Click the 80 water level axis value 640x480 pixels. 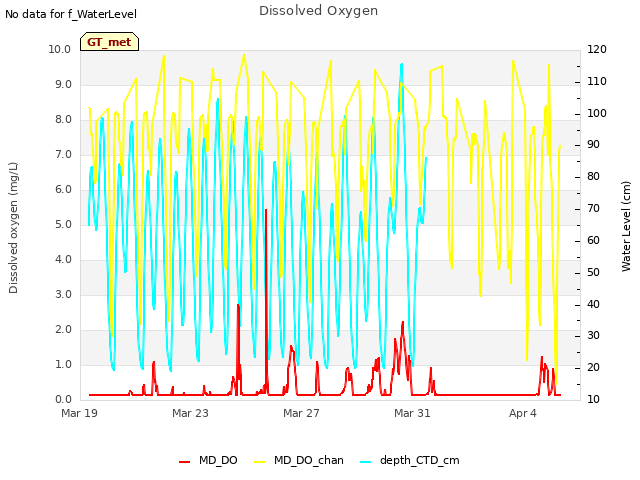(x=593, y=177)
